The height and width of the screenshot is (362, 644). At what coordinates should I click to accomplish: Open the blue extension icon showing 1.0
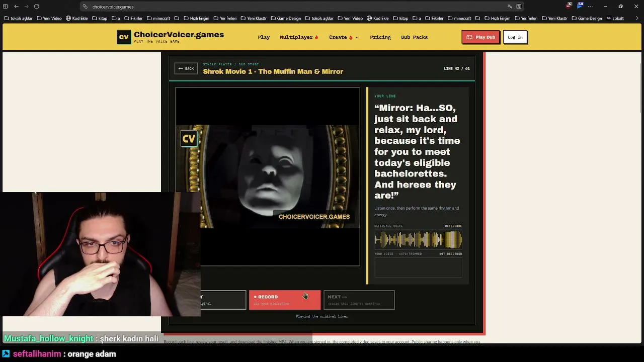pyautogui.click(x=580, y=6)
